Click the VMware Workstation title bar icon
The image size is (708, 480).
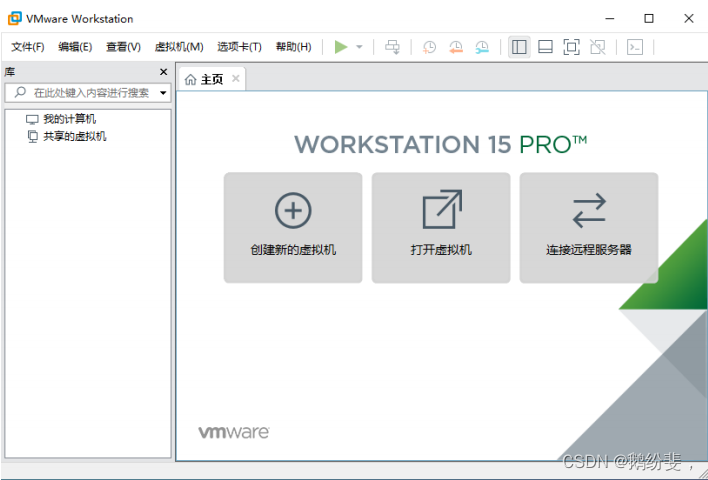14,19
